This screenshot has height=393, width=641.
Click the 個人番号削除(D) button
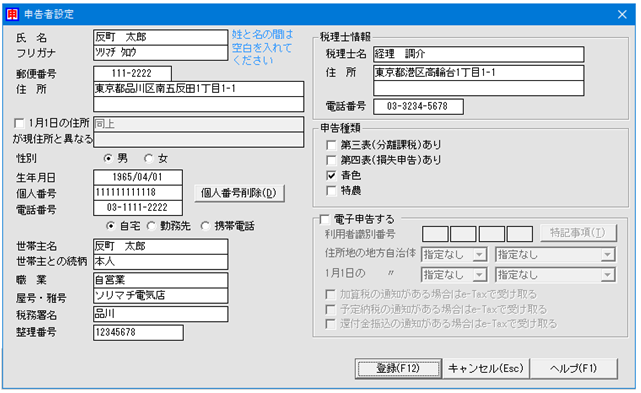(239, 193)
